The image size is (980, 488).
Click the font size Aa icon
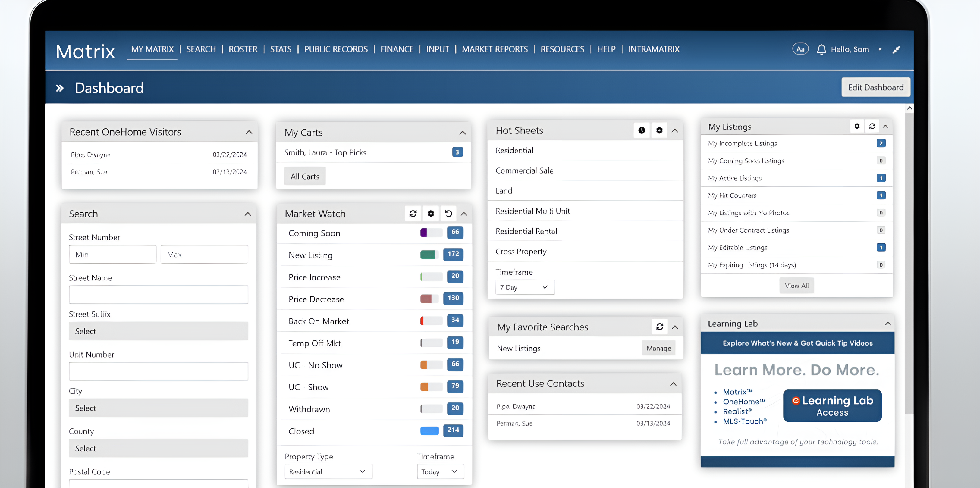(800, 49)
